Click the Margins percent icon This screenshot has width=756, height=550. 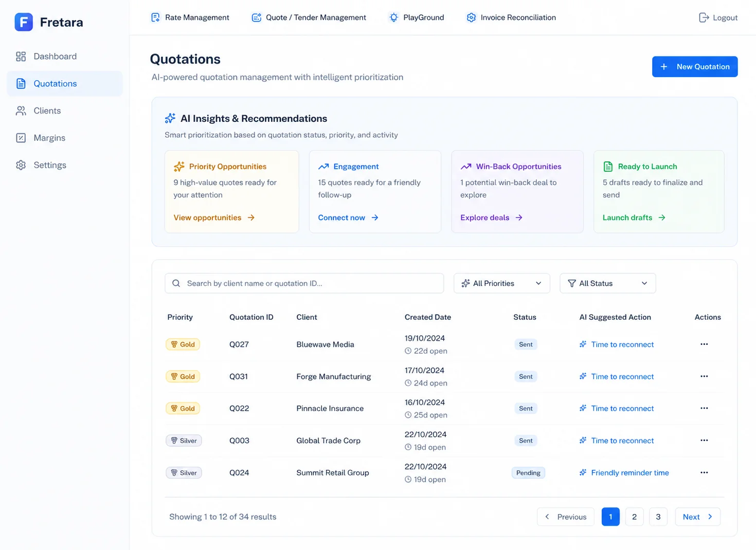click(21, 138)
